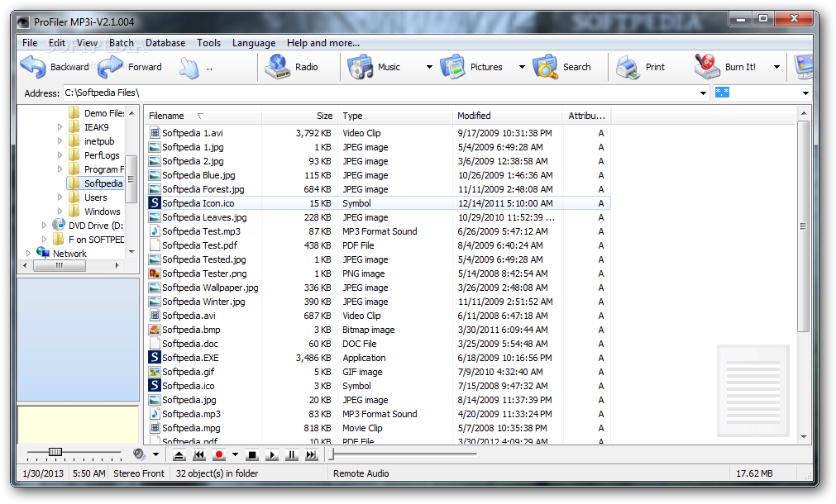Click the Softpedia.bmp bitmap icon
836x504 pixels.
pos(155,330)
